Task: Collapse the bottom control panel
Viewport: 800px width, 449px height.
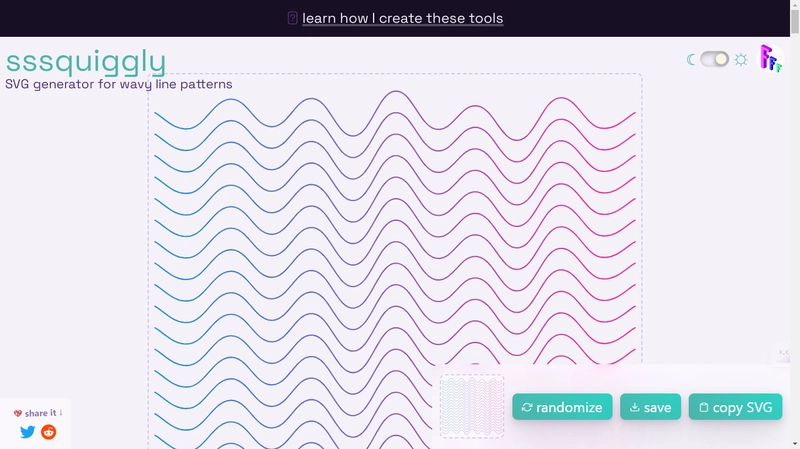Action: click(x=783, y=353)
